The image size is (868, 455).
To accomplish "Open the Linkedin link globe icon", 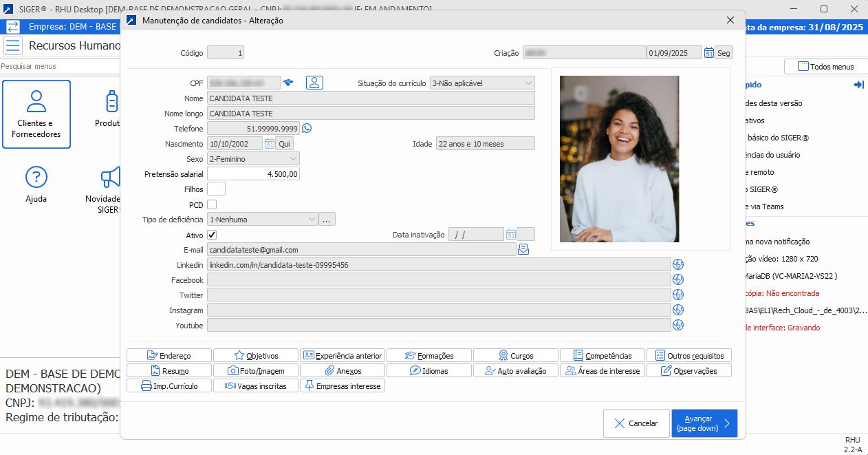I will click(x=678, y=264).
